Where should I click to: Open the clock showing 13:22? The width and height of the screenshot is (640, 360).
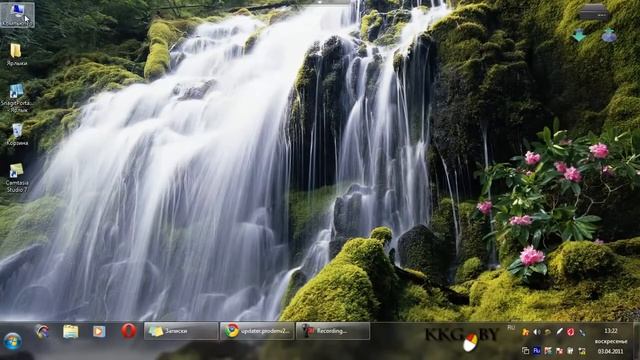pyautogui.click(x=611, y=331)
